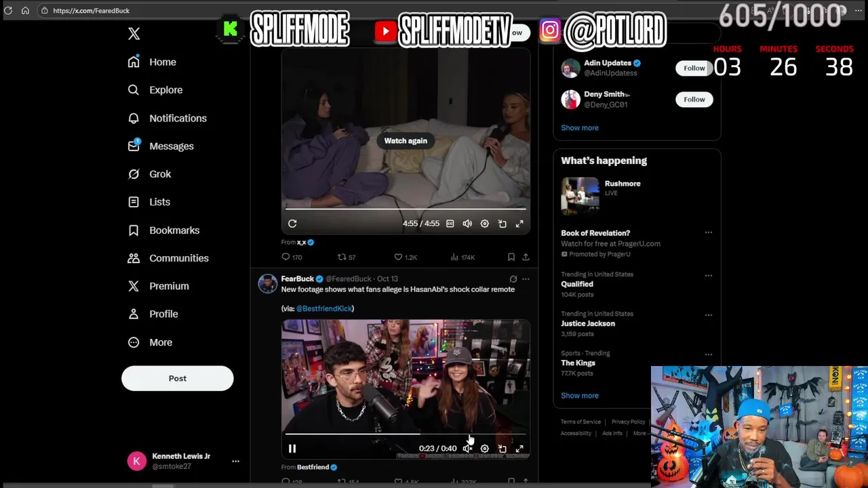
Task: Toggle captions on the first video
Action: click(450, 224)
